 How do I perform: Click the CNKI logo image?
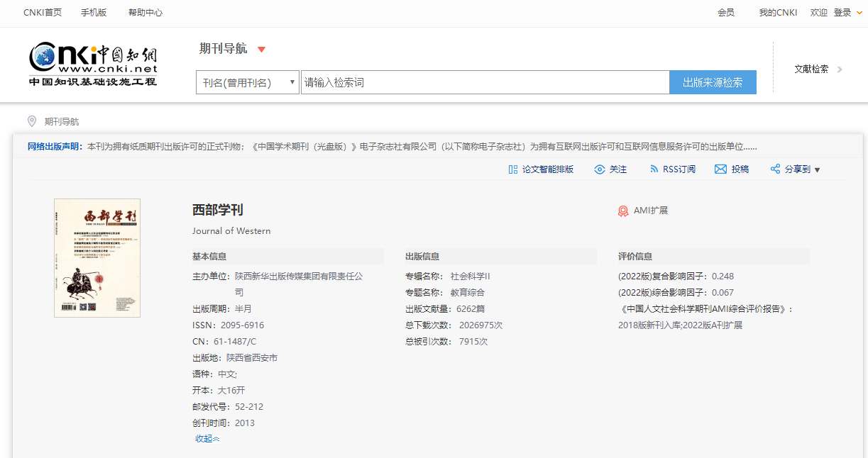click(x=93, y=65)
